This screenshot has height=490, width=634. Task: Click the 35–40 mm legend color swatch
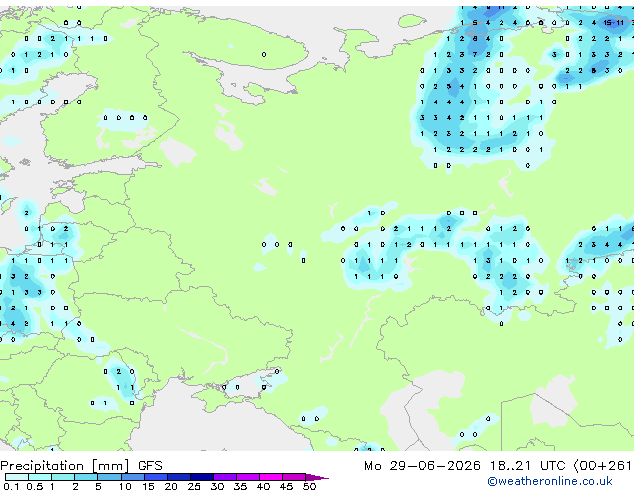click(248, 477)
